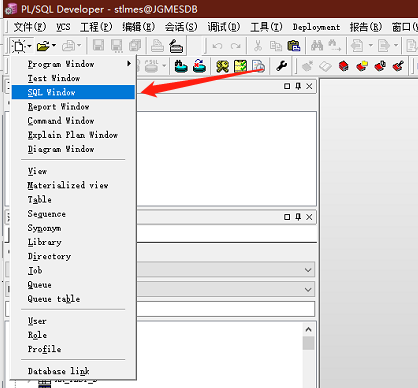Screen dimensions: 418x388
Task: Float the lower docked panel
Action: pos(287,217)
